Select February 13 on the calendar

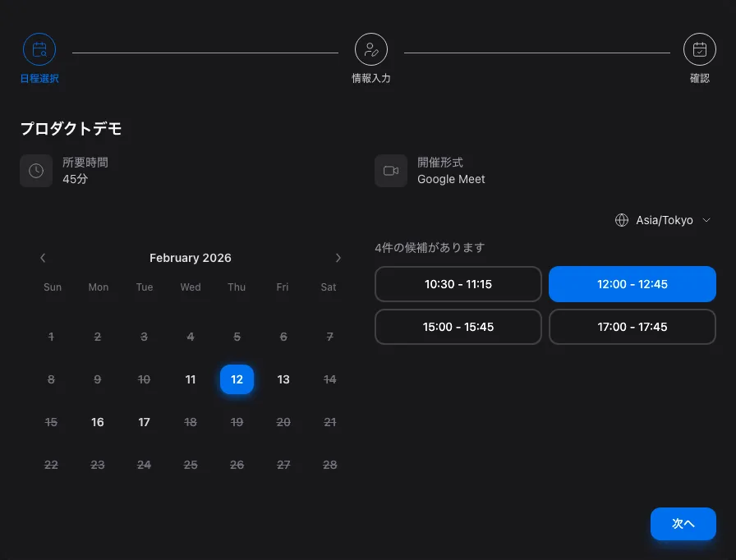point(283,379)
